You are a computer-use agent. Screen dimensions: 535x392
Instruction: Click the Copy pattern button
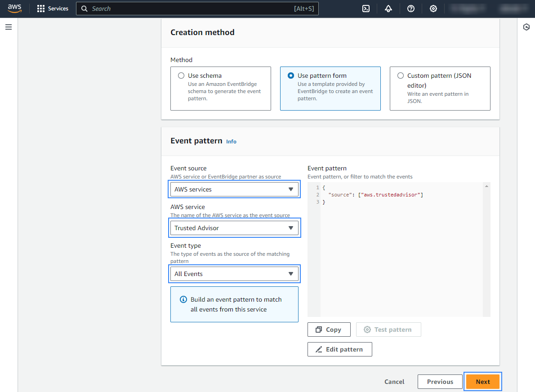pos(329,330)
